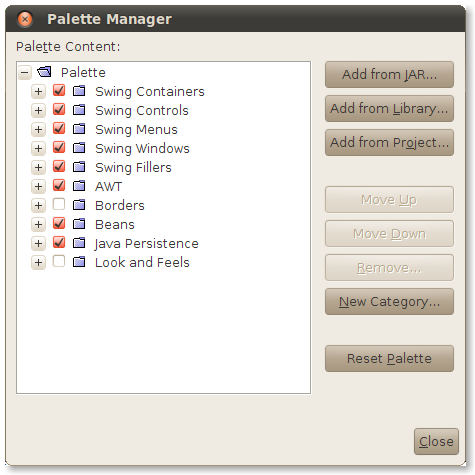Click the Swing Fillers folder icon

(x=79, y=167)
